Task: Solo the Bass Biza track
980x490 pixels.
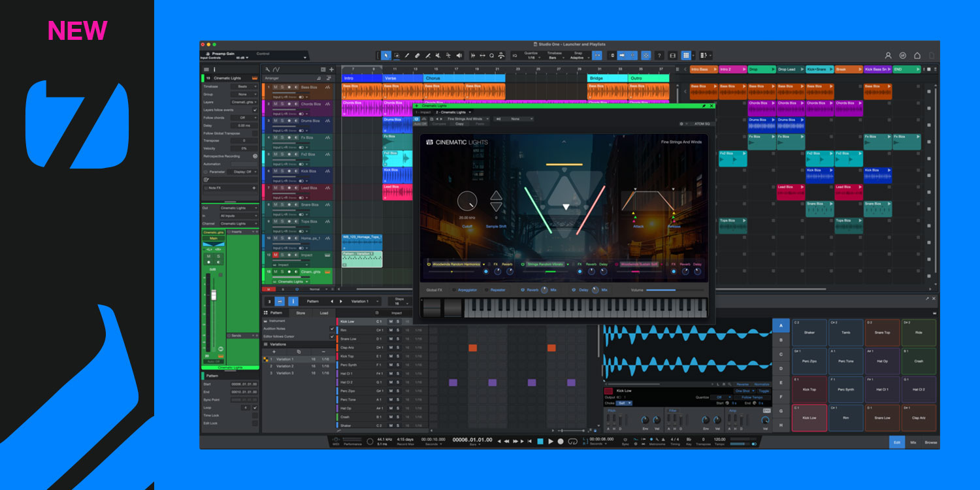Action: point(282,87)
